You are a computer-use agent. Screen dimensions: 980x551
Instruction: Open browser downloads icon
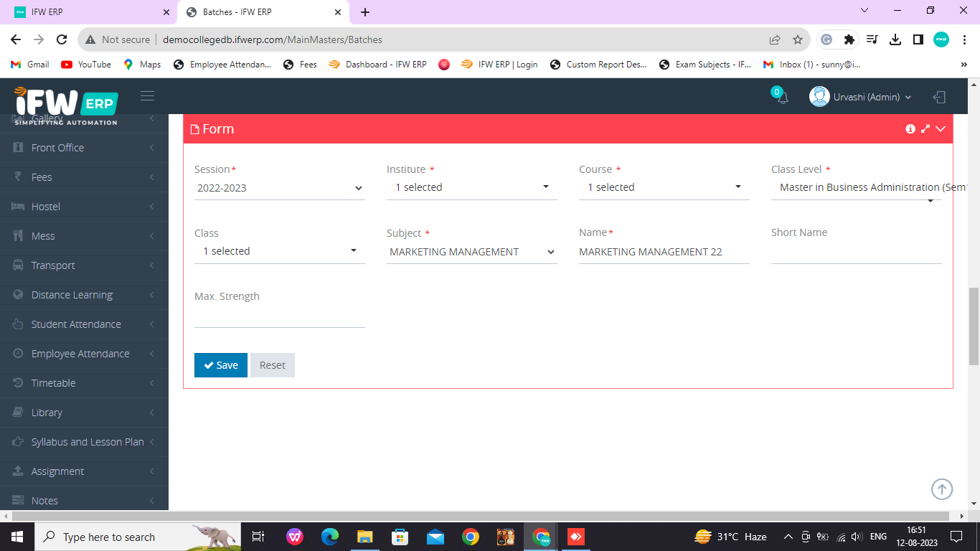[895, 39]
